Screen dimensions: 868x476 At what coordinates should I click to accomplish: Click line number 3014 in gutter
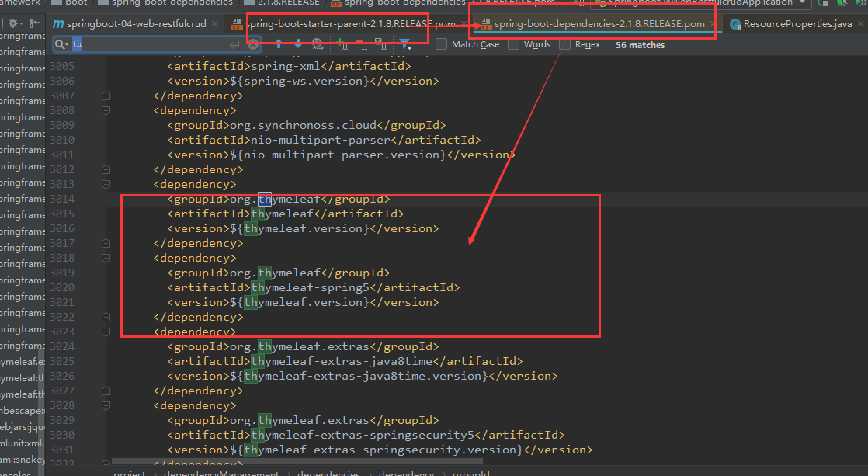(x=62, y=199)
